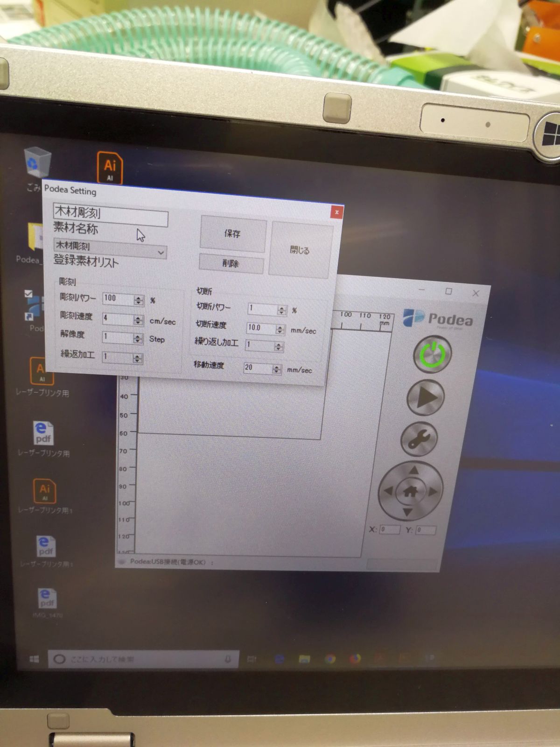Image resolution: width=560 pixels, height=747 pixels.
Task: Increase 彫刻パワー with its up arrow
Action: (x=139, y=298)
